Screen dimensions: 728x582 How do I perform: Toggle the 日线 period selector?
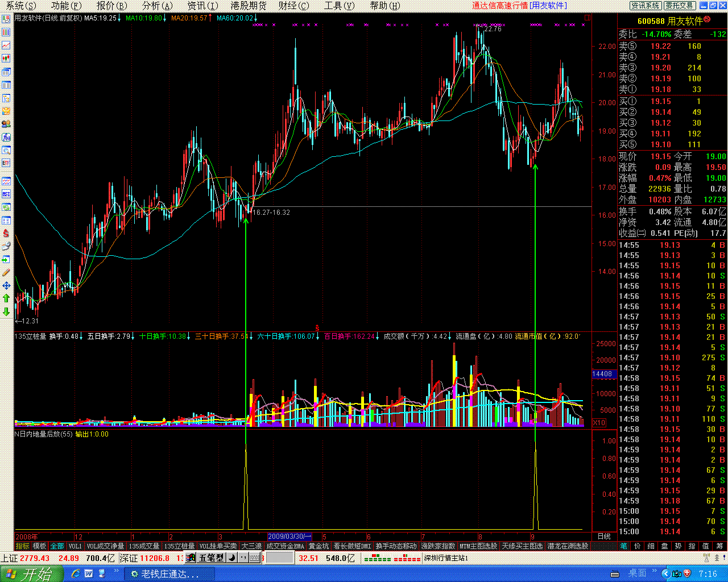click(603, 537)
